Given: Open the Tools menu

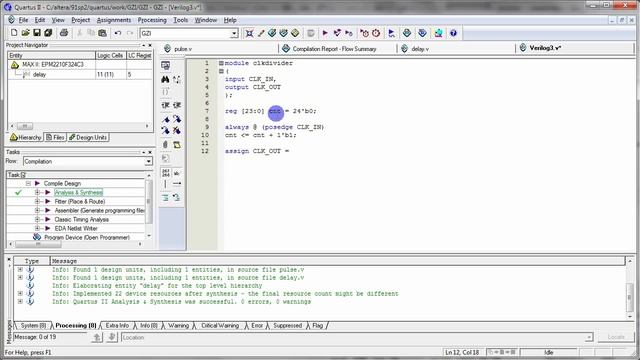Looking at the screenshot, I should (x=180, y=20).
